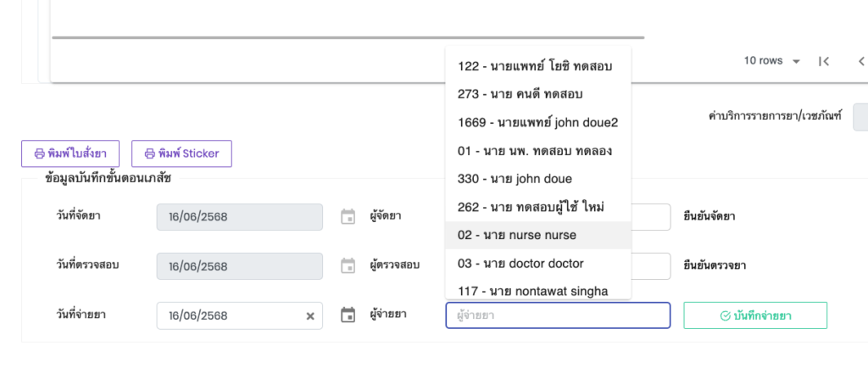Go to first page of table
Screen dimensions: 868x368
[x=823, y=61]
